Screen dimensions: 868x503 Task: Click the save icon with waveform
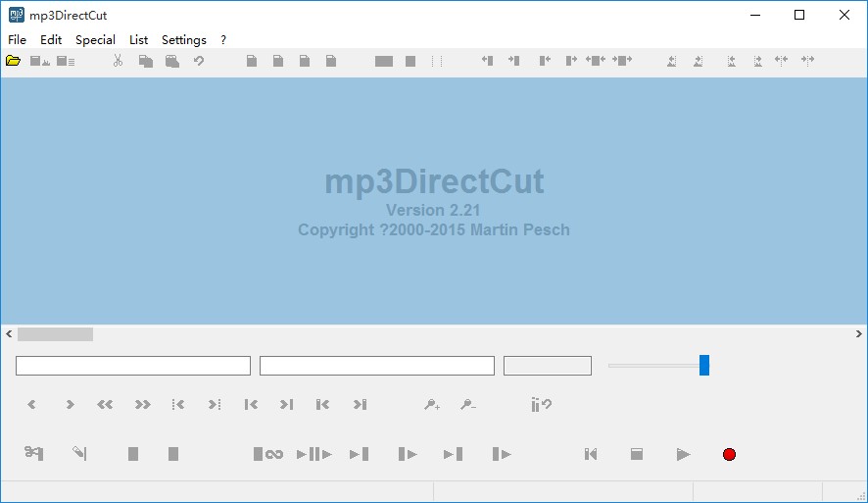39,61
